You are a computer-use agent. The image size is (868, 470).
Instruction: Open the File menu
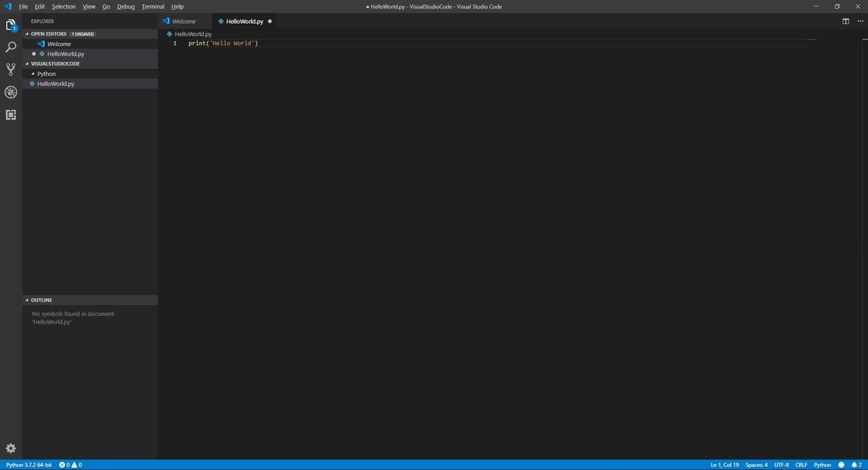23,7
